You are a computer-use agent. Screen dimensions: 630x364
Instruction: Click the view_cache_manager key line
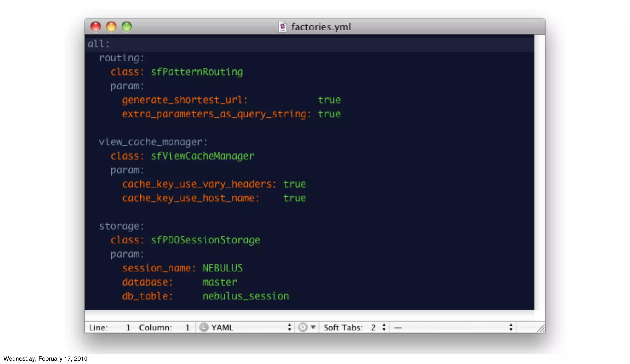pyautogui.click(x=153, y=142)
